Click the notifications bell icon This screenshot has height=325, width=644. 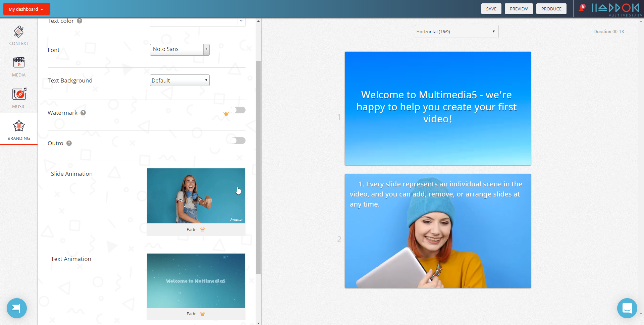pos(582,8)
